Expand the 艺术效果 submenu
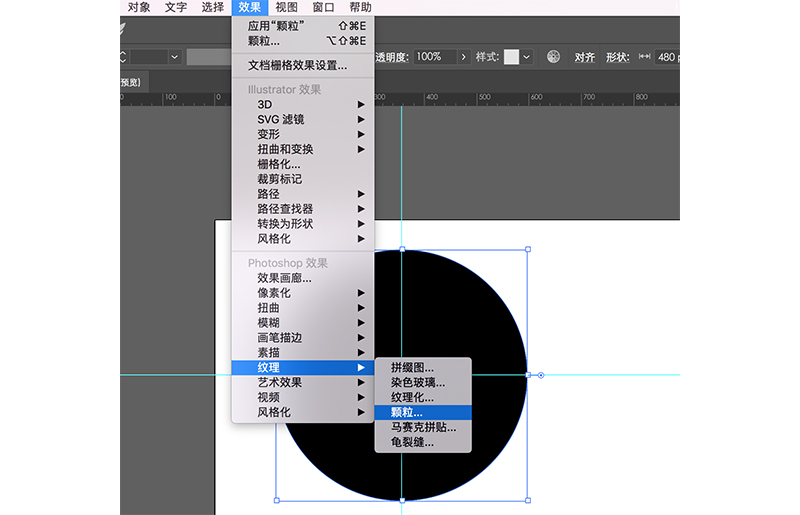This screenshot has height=515, width=800. [x=303, y=382]
